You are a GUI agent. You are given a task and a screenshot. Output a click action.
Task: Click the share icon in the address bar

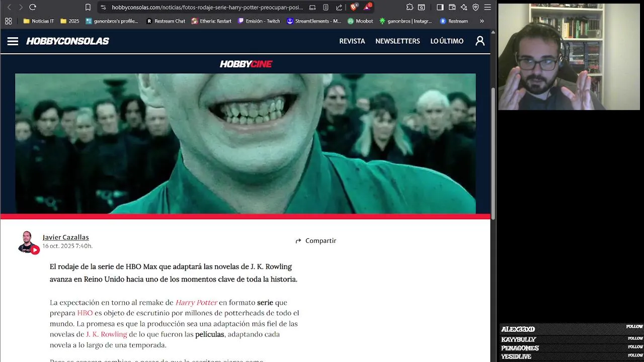(339, 7)
